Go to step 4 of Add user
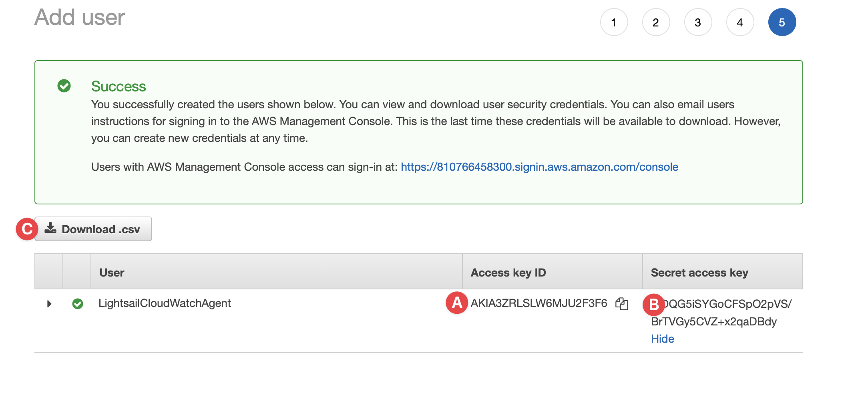Image resolution: width=868 pixels, height=416 pixels. 740,22
